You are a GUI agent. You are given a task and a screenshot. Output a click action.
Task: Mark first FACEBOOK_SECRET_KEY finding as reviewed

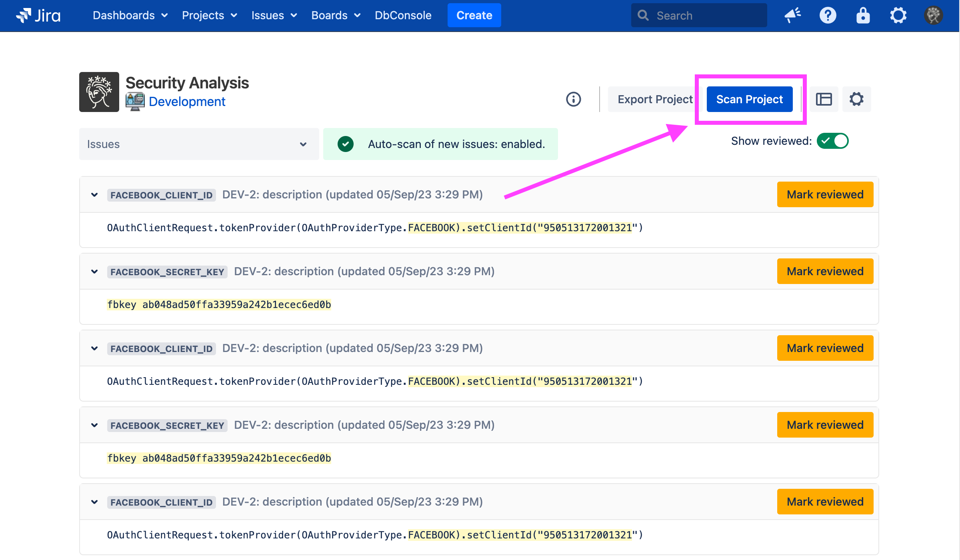(x=825, y=271)
